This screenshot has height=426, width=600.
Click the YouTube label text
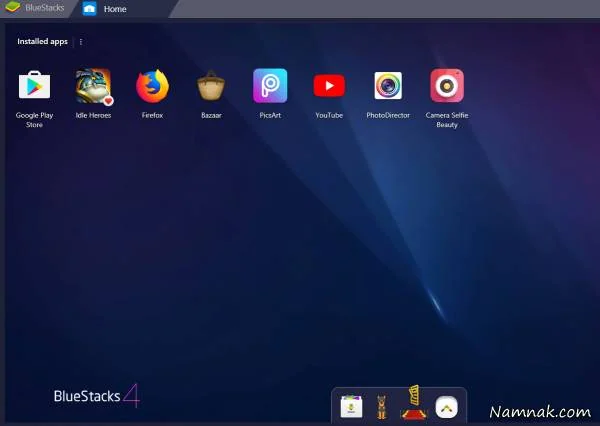tap(329, 115)
